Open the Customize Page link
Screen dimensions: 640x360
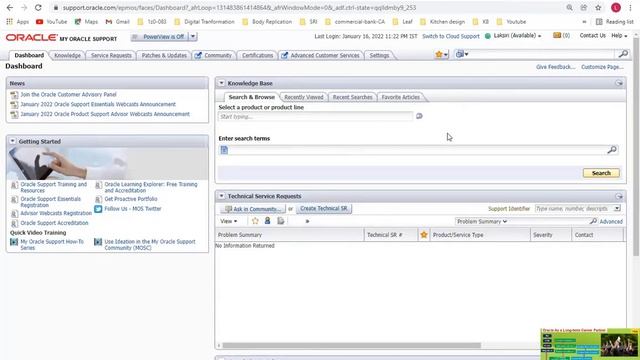click(x=602, y=67)
